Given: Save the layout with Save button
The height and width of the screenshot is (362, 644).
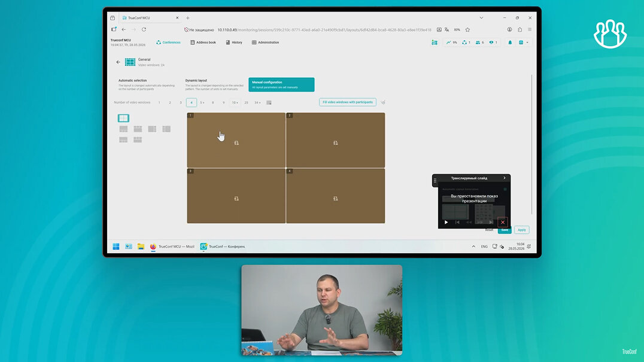Looking at the screenshot, I should pos(505,230).
